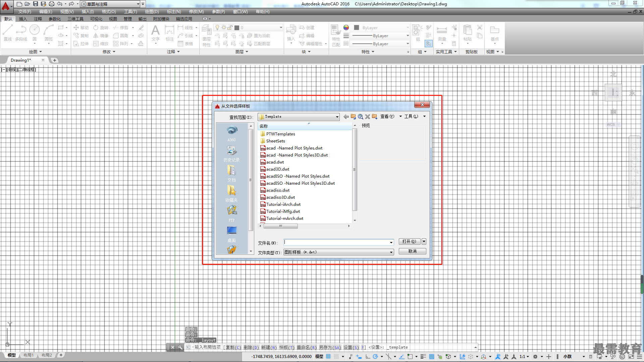Click the New drawing icon in quick access toolbar
This screenshot has width=644, height=362.
[x=19, y=4]
